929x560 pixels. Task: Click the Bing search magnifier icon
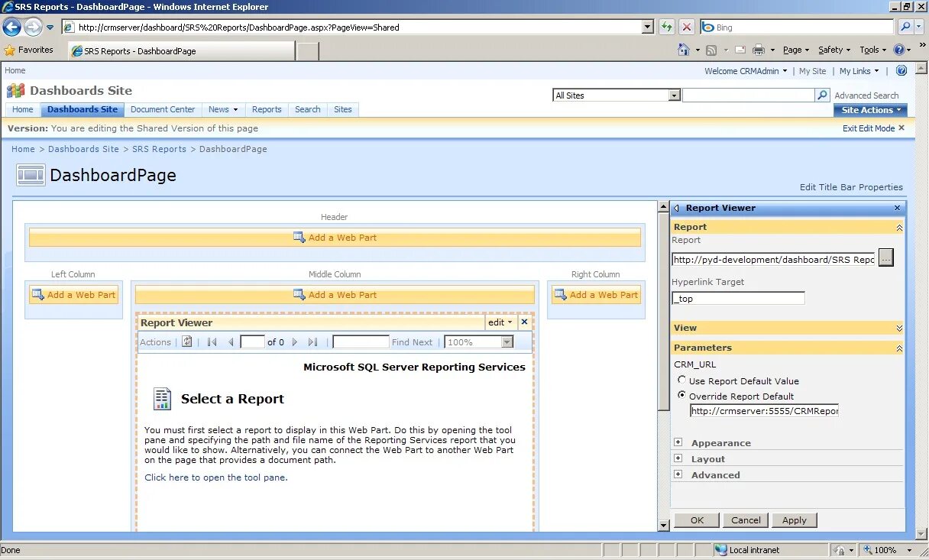click(905, 27)
